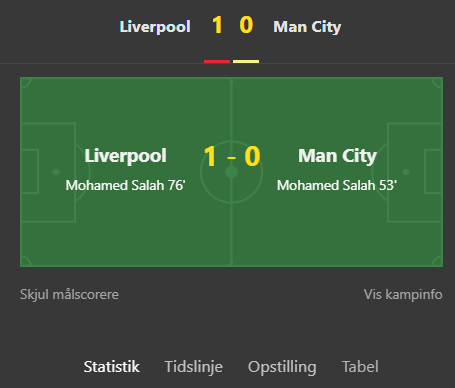Click the pitch center circle
The image size is (455, 388).
tap(231, 172)
